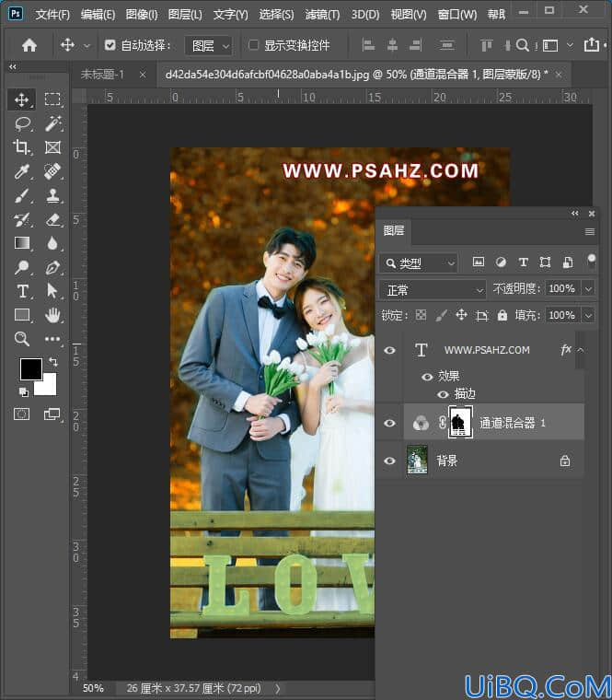Open the 类型 layer filter dropdown
612x700 pixels.
pos(419,263)
